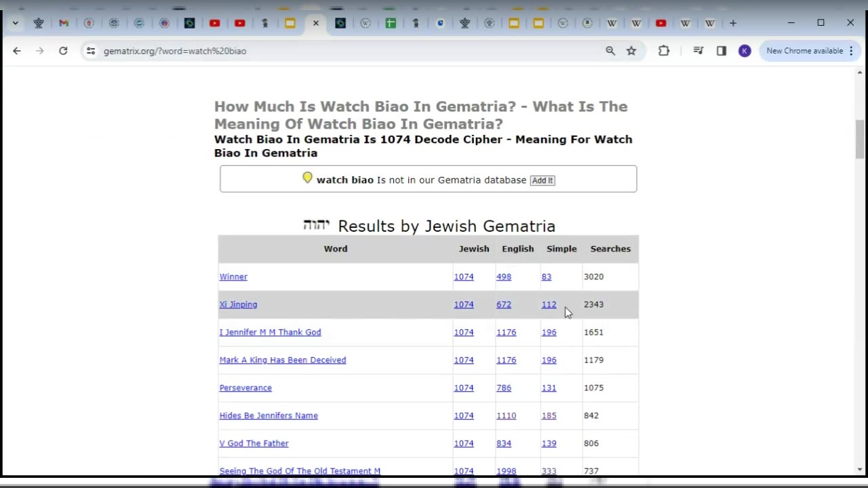Go back to previous page

[17, 51]
